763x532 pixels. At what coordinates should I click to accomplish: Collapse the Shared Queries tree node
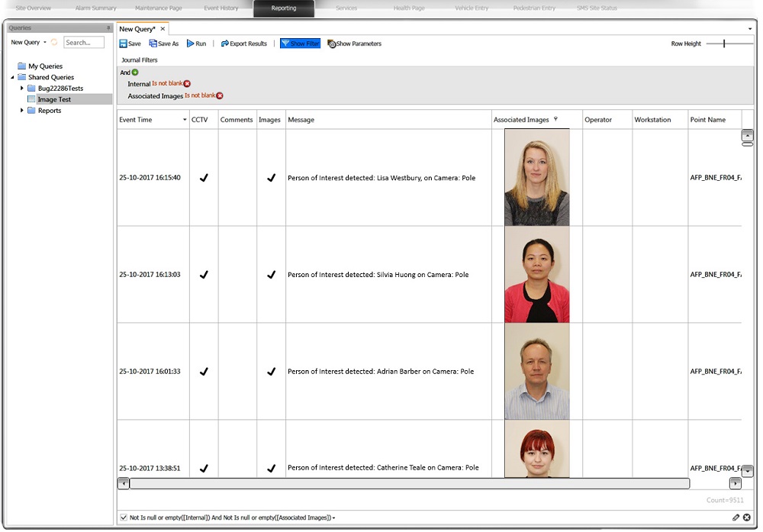coord(13,77)
